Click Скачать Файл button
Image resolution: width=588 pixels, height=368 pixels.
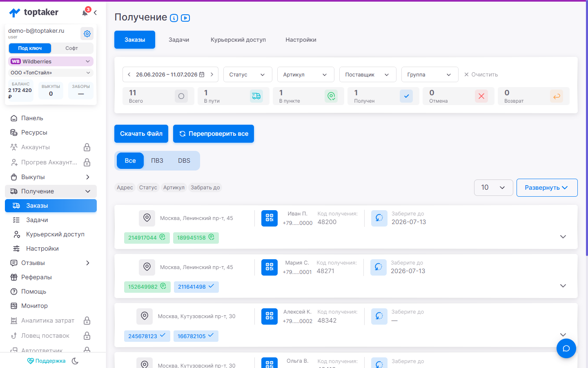[141, 134]
